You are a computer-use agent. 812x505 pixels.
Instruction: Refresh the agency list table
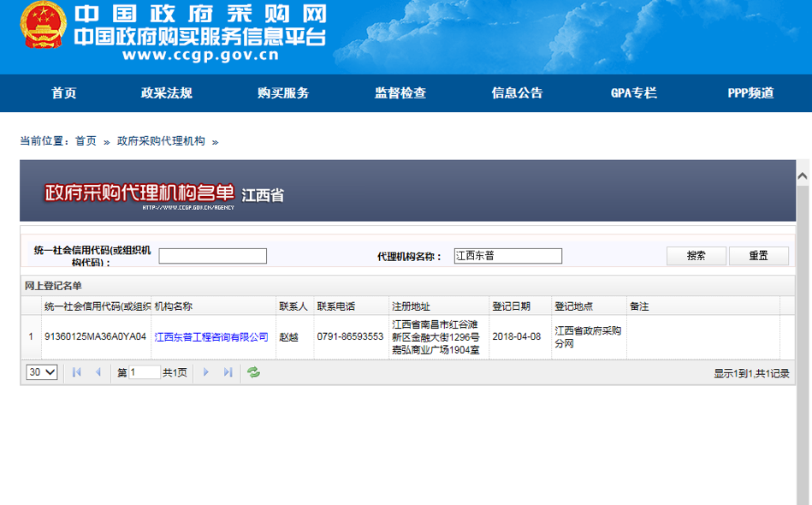(x=253, y=372)
